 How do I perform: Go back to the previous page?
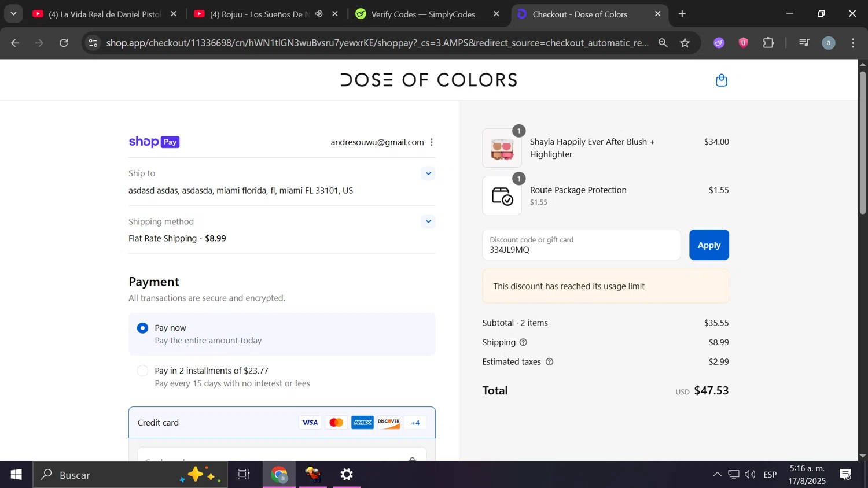[15, 43]
